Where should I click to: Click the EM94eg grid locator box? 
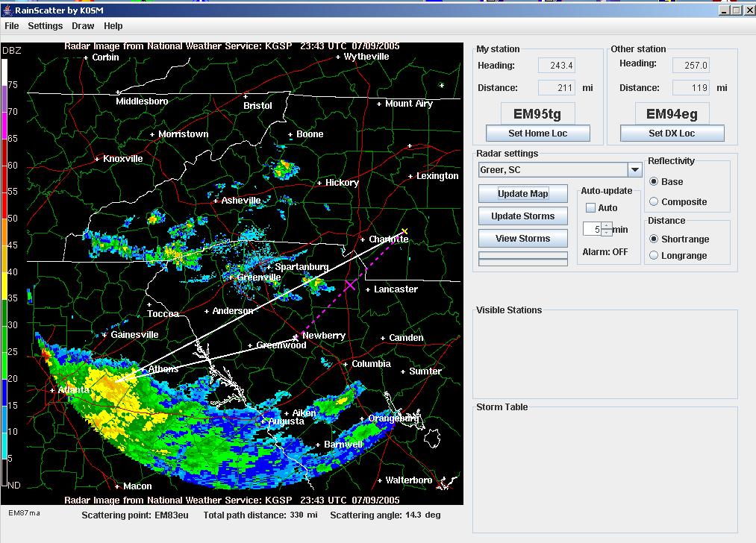pyautogui.click(x=672, y=114)
